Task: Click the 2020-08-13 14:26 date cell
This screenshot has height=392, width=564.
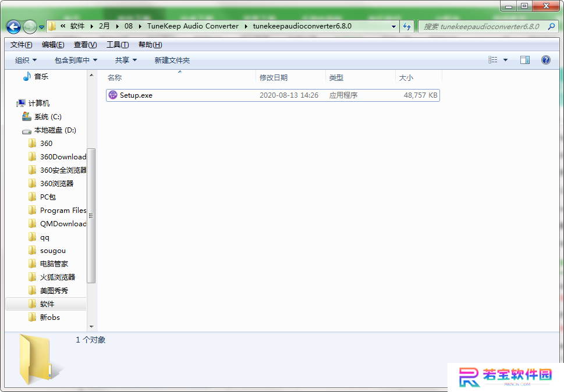Action: [x=289, y=95]
